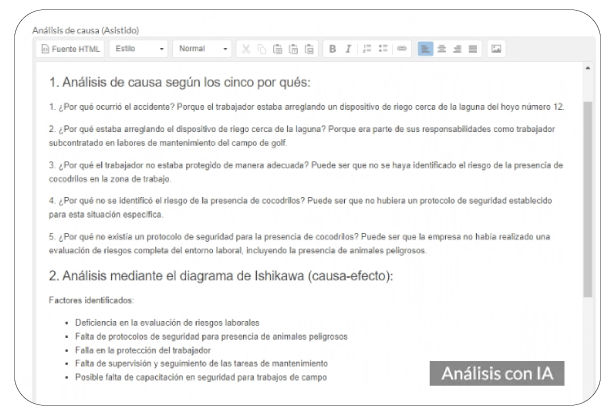Open the Estilo style dropdown
This screenshot has width=615, height=415.
pyautogui.click(x=138, y=49)
